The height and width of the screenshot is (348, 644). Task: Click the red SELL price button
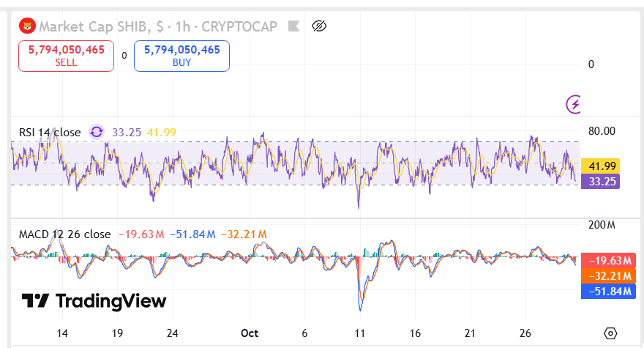(66, 56)
